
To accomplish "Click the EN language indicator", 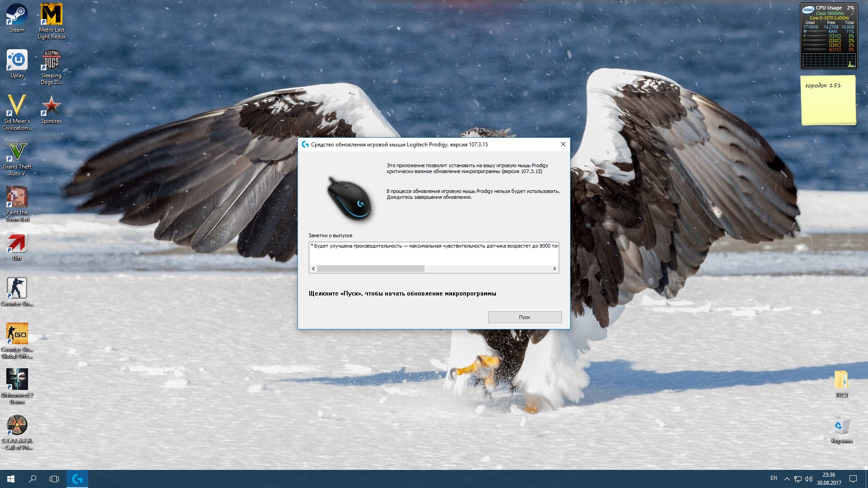I will [774, 478].
